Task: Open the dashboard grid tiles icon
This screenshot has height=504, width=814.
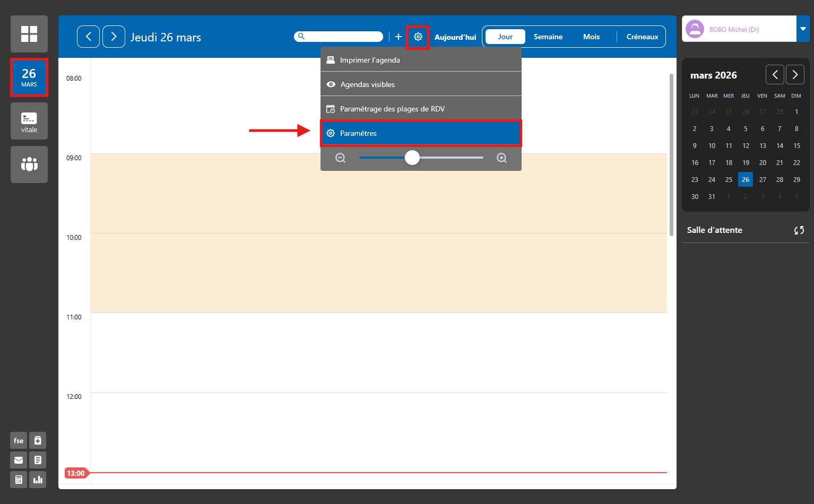Action: click(x=29, y=34)
